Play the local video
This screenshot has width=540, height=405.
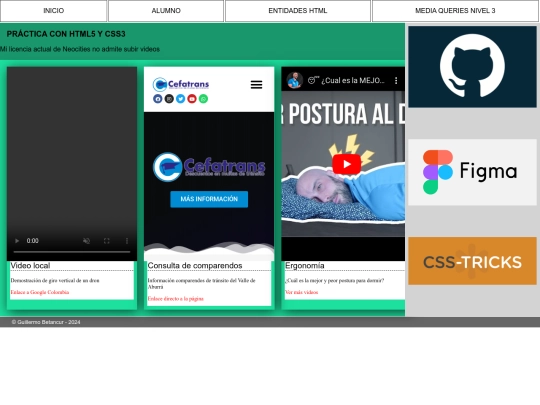(17, 241)
